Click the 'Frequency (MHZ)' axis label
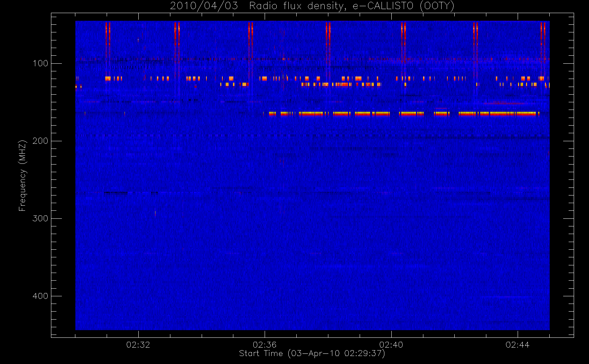Viewport: 589px width, 364px height. coord(23,175)
